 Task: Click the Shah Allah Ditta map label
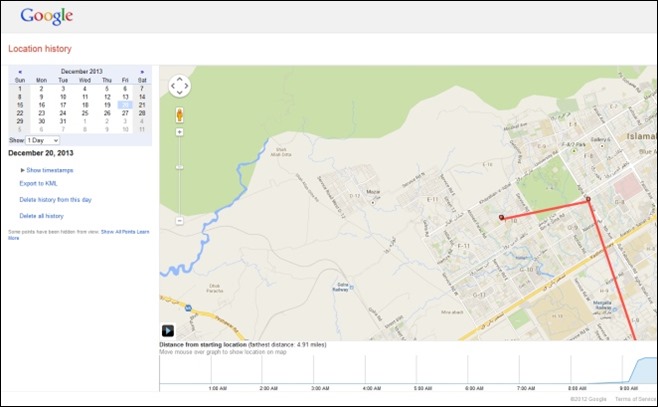pyautogui.click(x=282, y=152)
